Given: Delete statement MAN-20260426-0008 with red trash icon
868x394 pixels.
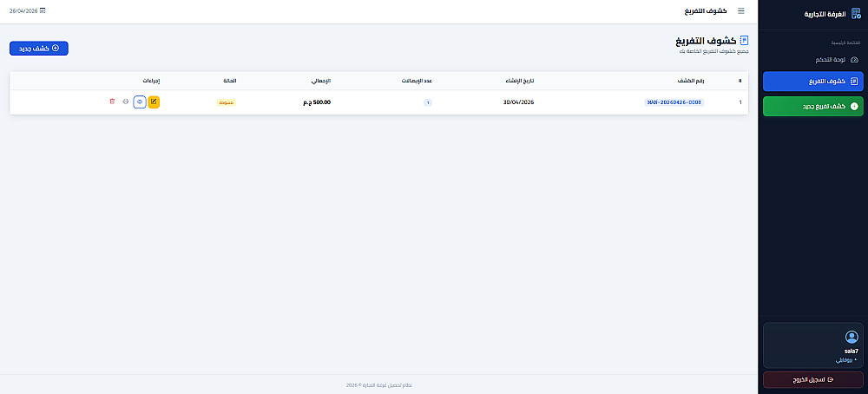Looking at the screenshot, I should click(112, 102).
